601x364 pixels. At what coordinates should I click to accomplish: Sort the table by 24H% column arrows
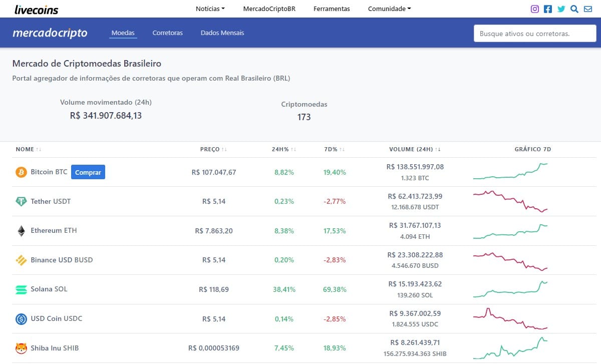[x=293, y=149]
